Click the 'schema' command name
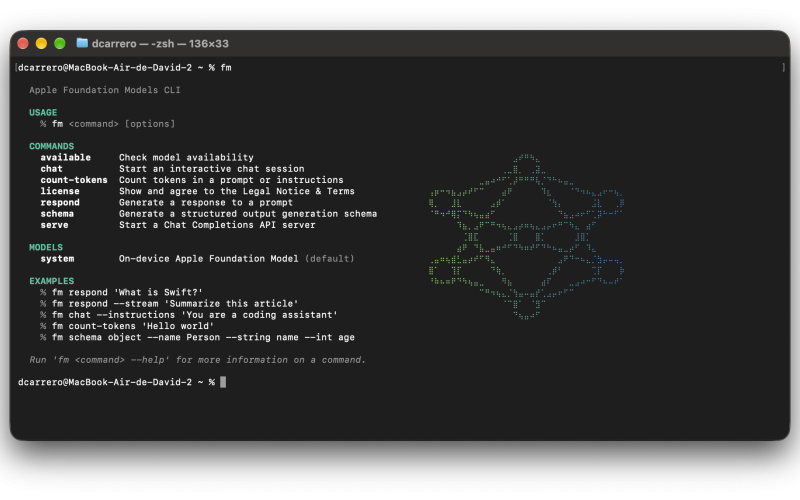Image resolution: width=800 pixels, height=500 pixels. point(57,214)
